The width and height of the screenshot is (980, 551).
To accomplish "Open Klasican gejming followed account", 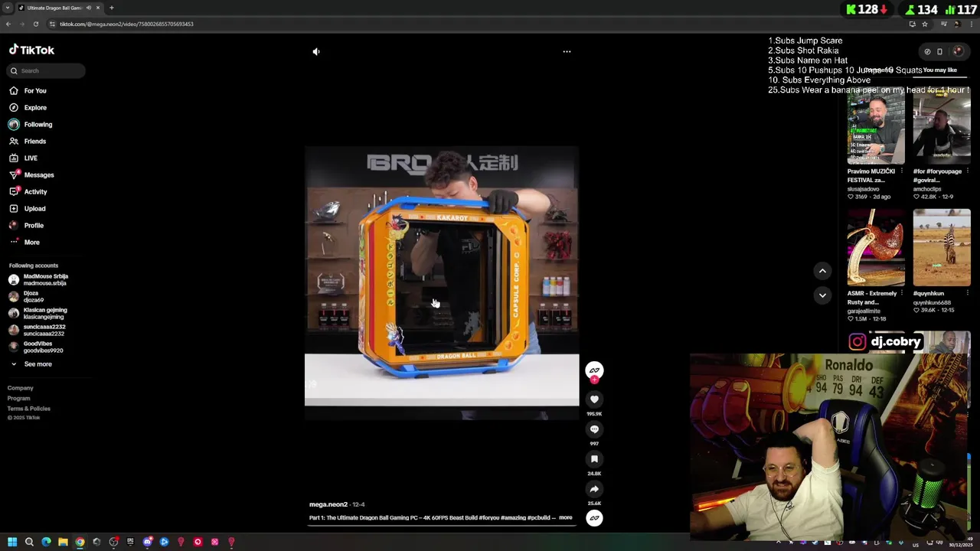I will click(x=38, y=313).
